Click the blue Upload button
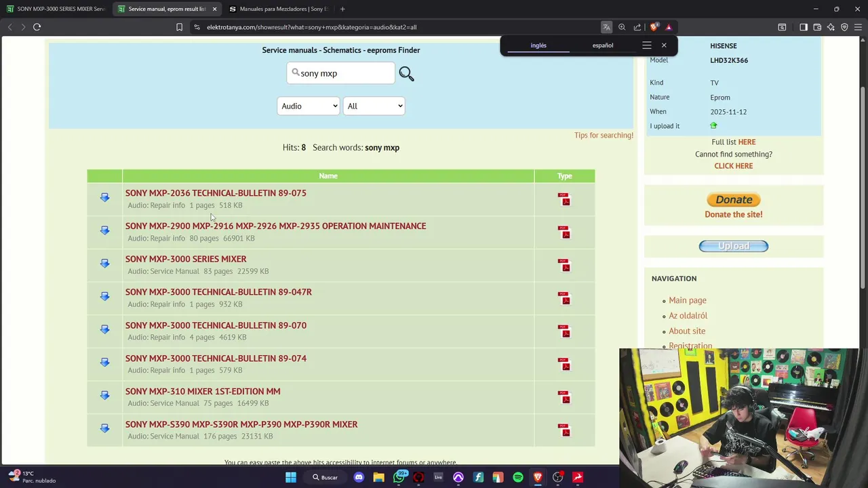 pyautogui.click(x=734, y=246)
